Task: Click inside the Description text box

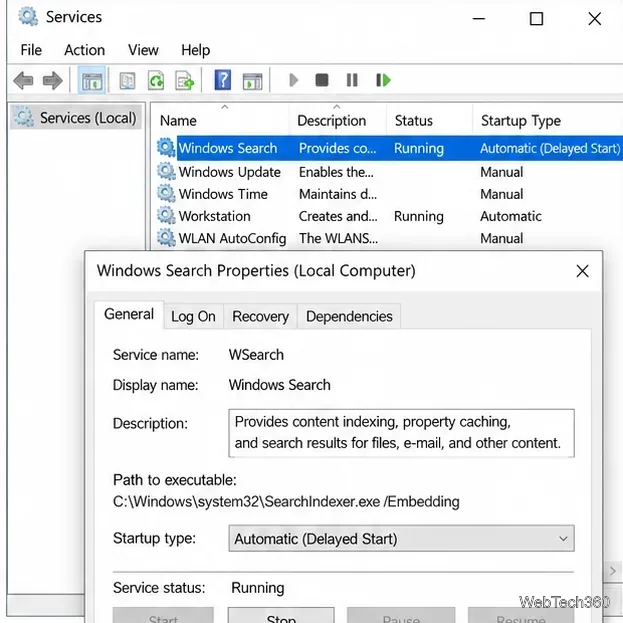Action: (x=401, y=433)
